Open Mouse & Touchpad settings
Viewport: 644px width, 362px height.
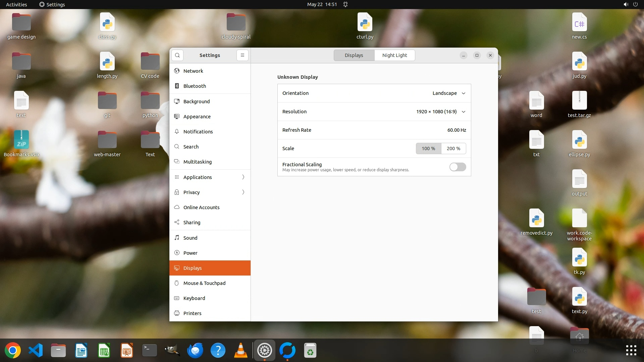click(x=204, y=283)
